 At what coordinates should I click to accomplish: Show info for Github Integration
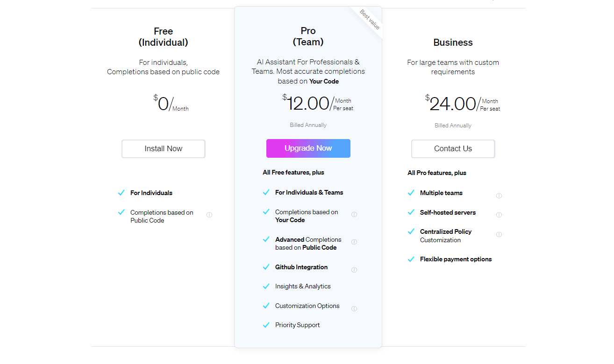click(354, 270)
